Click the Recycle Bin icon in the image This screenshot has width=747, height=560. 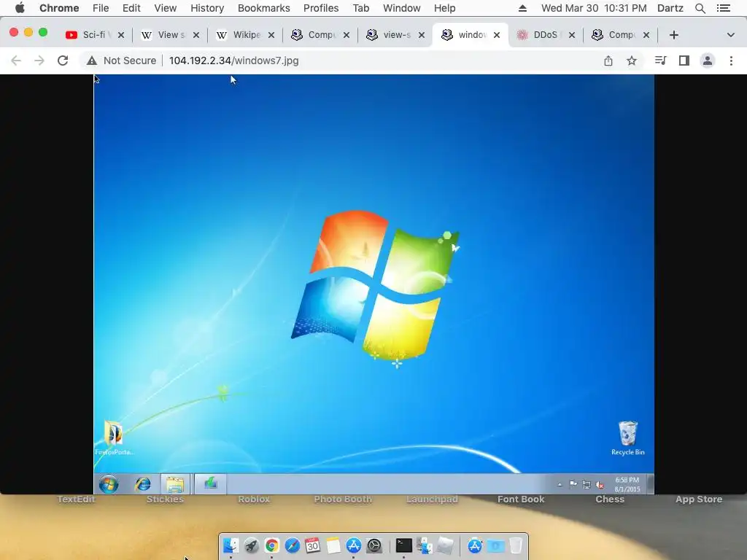coord(628,438)
